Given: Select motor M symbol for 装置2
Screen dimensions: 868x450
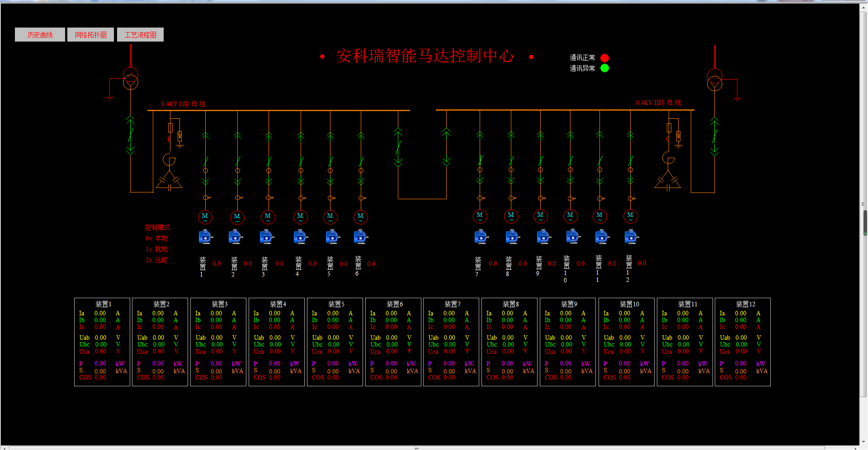Looking at the screenshot, I should [237, 217].
